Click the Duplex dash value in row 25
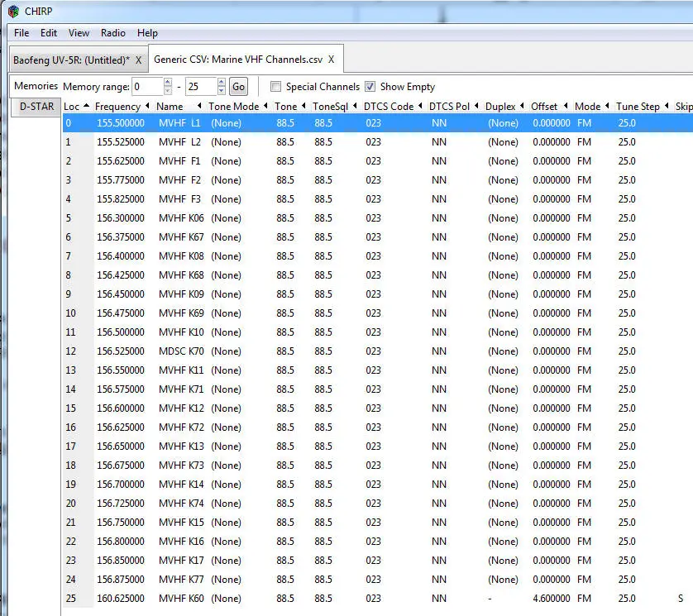693x616 pixels. tap(490, 598)
